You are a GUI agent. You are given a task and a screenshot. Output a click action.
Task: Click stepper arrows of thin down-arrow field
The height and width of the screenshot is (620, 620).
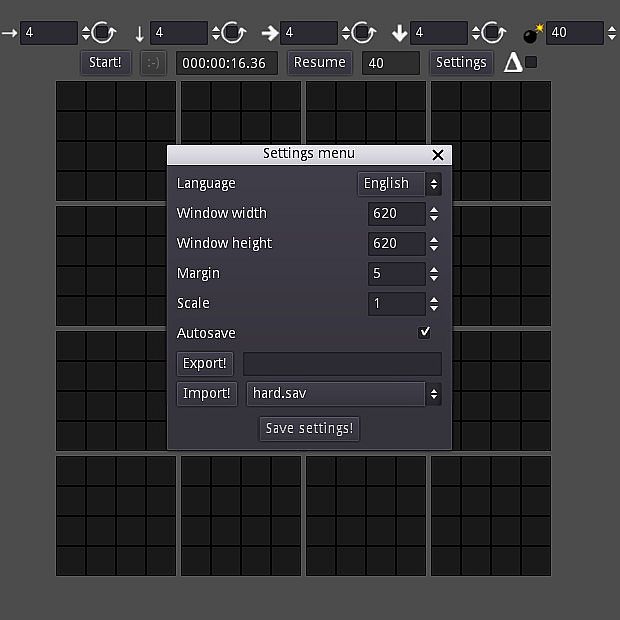click(x=215, y=33)
